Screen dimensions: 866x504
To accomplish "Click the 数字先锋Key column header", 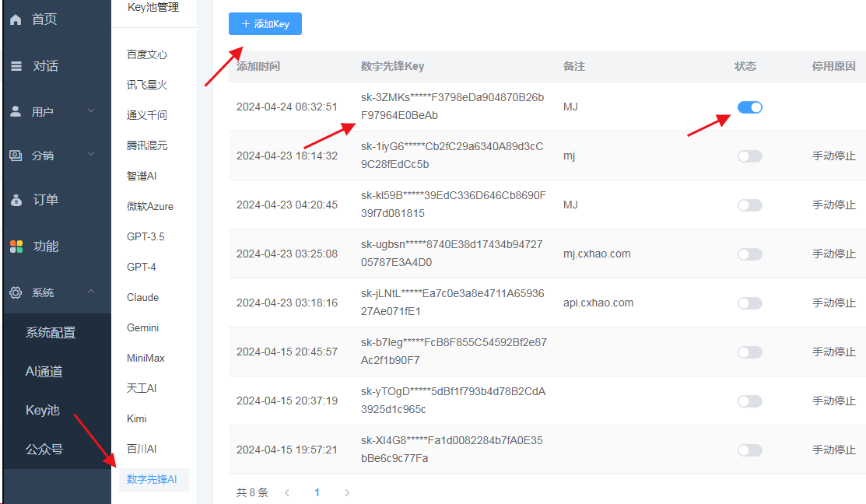I will [392, 67].
